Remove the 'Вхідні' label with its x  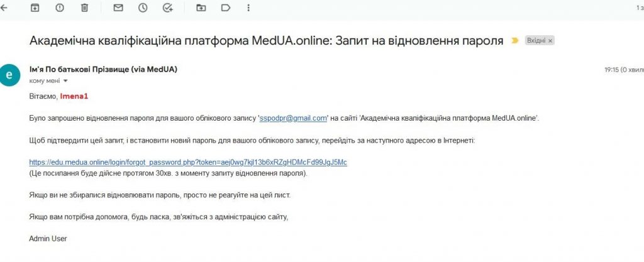(x=550, y=41)
